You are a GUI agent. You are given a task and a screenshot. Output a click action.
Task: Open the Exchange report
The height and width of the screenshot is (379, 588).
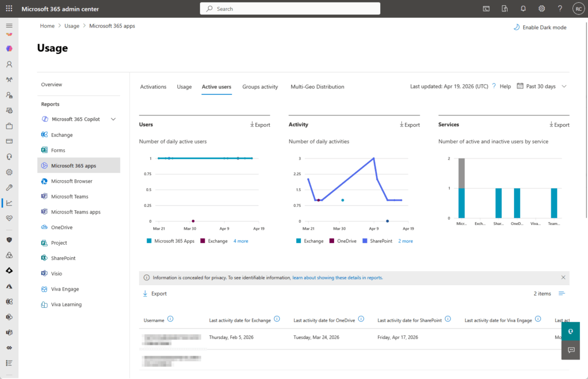pyautogui.click(x=79, y=134)
